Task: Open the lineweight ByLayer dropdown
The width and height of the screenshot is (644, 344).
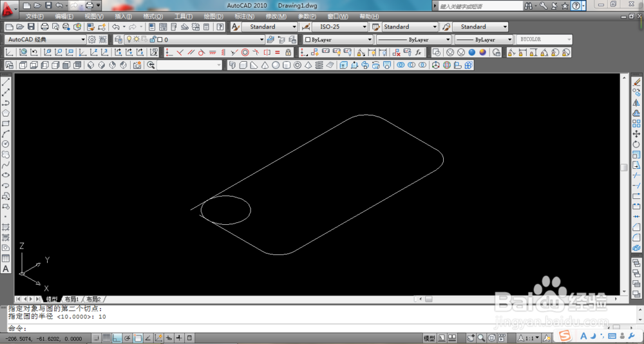Action: (x=484, y=39)
